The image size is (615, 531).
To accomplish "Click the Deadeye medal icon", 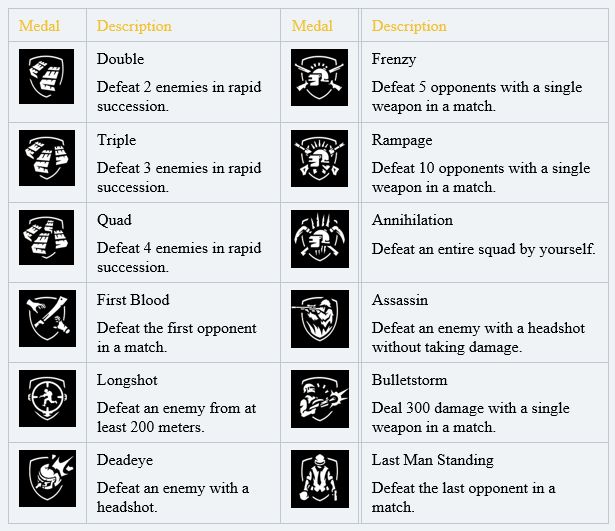I will [x=47, y=478].
